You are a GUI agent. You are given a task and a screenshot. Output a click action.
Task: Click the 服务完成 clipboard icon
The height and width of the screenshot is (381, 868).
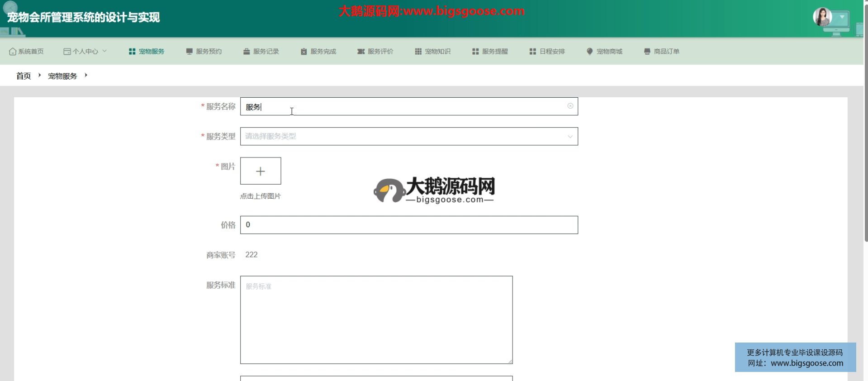304,52
